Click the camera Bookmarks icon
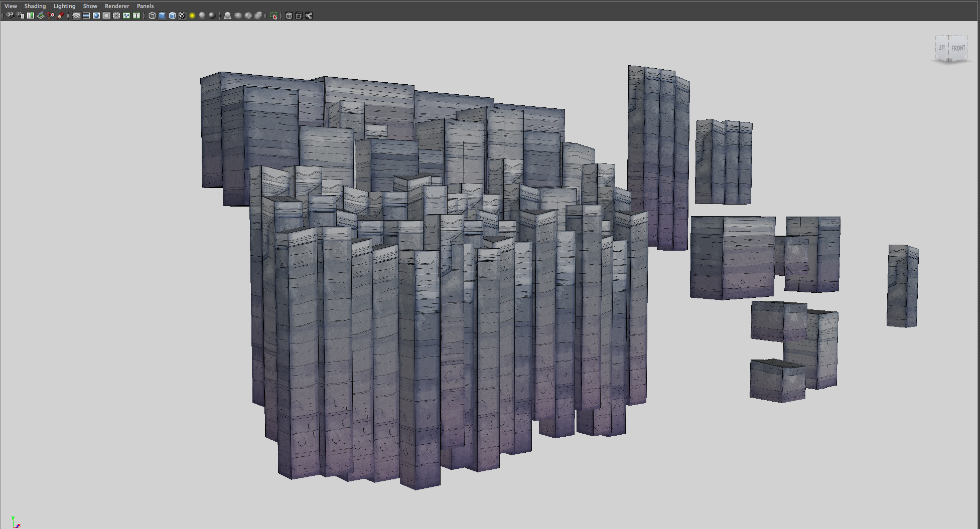Viewport: 980px width, 529px height. [x=31, y=16]
